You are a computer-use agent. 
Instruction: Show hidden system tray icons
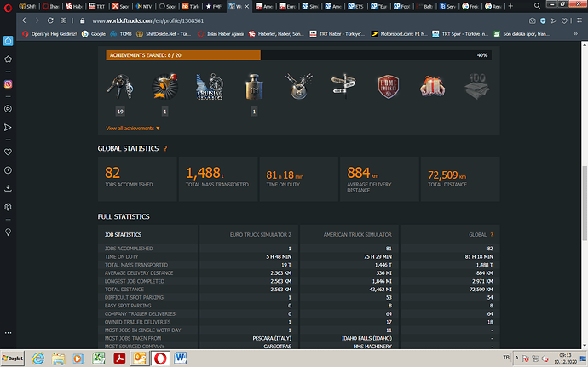pyautogui.click(x=516, y=358)
